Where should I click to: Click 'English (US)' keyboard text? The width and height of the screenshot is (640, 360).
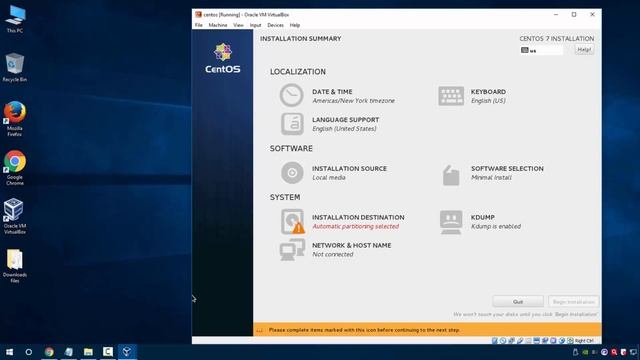(488, 101)
